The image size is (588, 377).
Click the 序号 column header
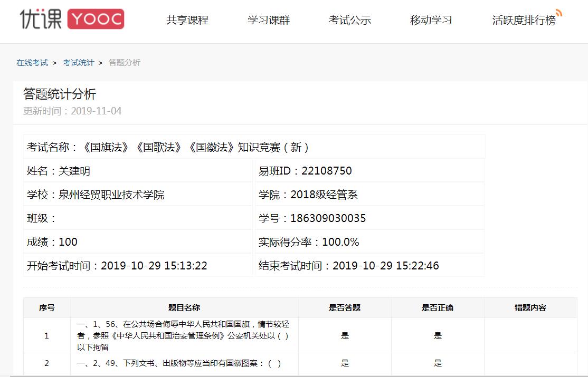tap(47, 308)
